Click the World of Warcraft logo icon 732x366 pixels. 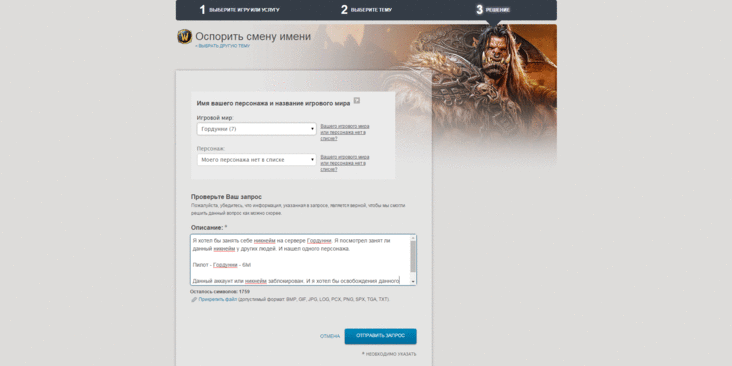point(184,36)
